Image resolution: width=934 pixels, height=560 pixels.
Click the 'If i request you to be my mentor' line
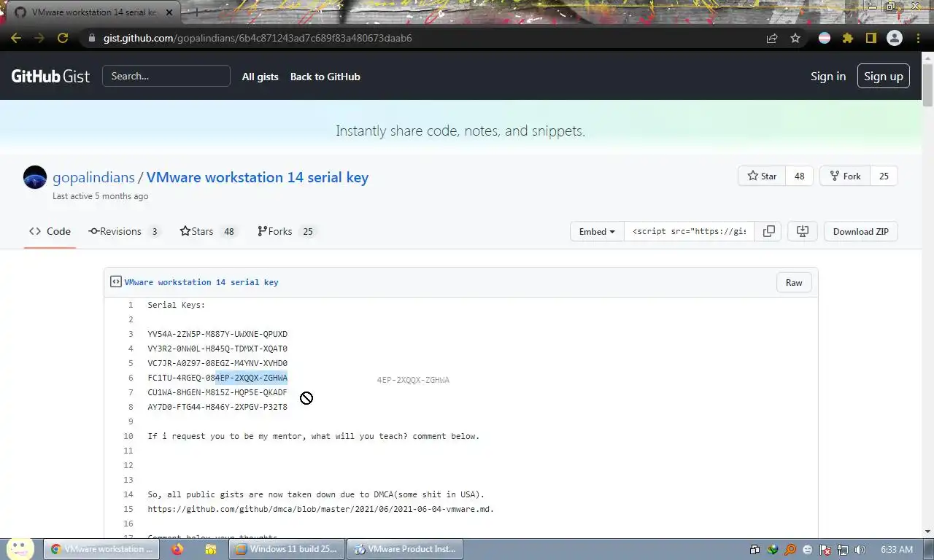point(314,436)
